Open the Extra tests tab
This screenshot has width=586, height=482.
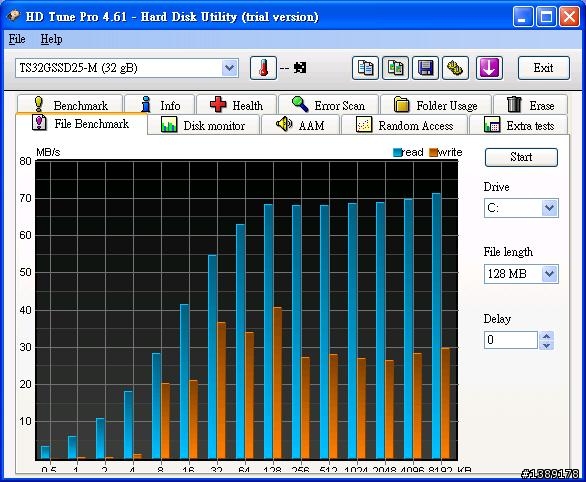coord(519,125)
